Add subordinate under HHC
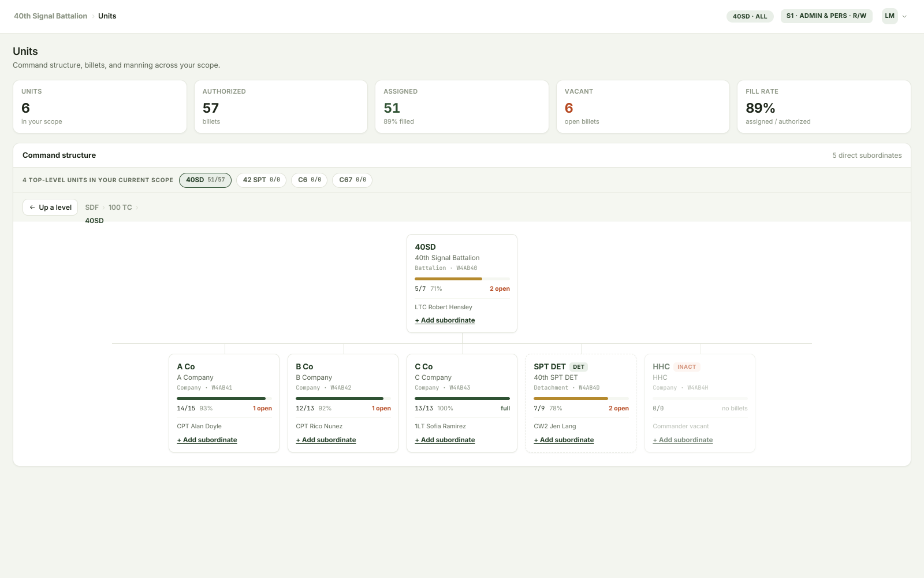Image resolution: width=924 pixels, height=578 pixels. (x=683, y=440)
